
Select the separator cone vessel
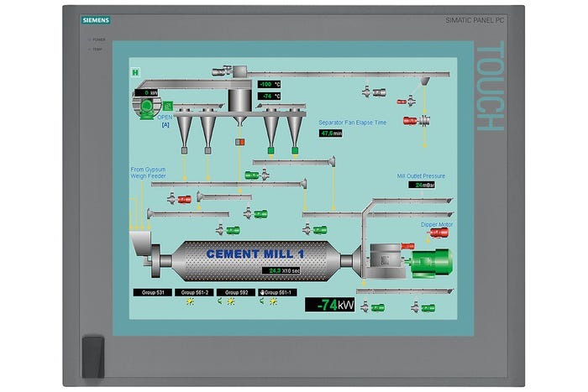[239, 102]
